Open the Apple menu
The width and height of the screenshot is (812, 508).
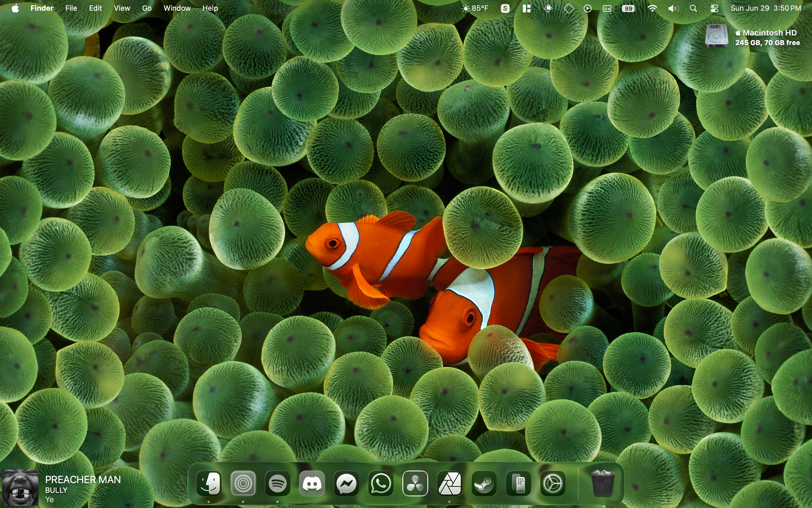[x=15, y=8]
